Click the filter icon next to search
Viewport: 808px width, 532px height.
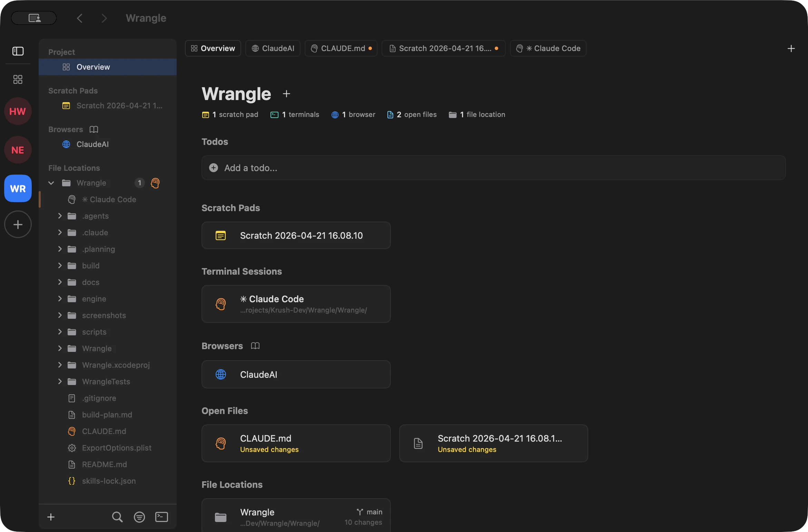[x=139, y=516]
